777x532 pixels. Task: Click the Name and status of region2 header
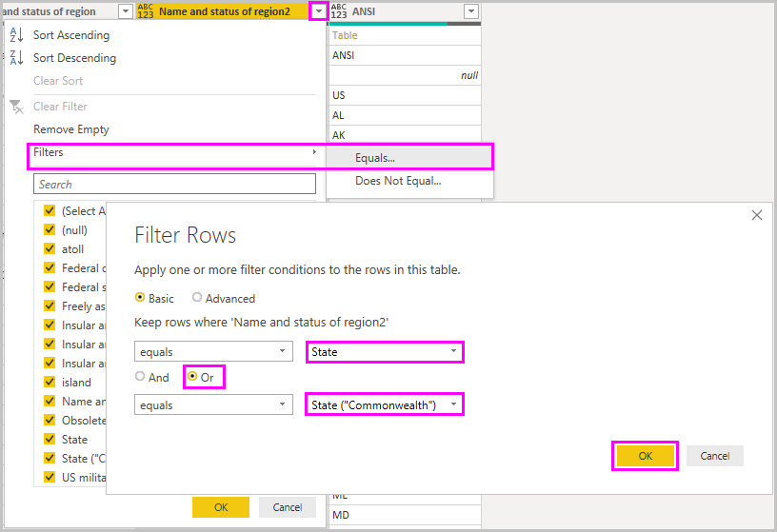225,11
